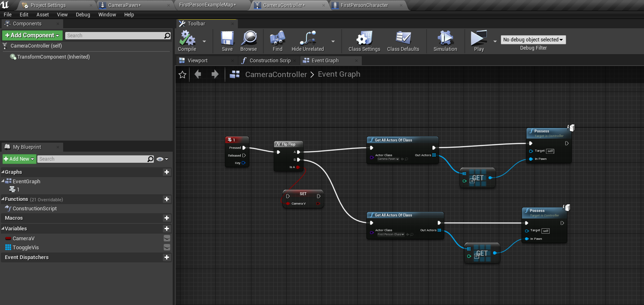Screen dimensions: 644x305
Task: Open Class Settings
Action: 364,41
